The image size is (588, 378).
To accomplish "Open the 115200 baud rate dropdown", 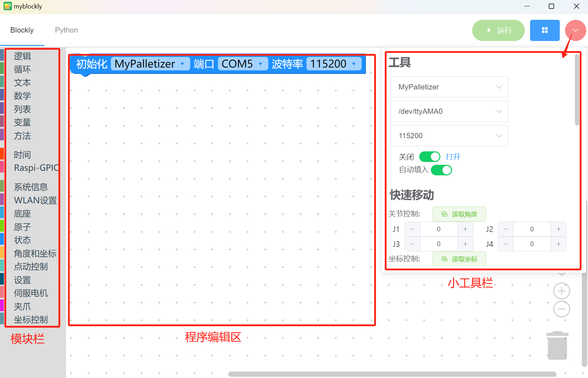I will [x=449, y=136].
